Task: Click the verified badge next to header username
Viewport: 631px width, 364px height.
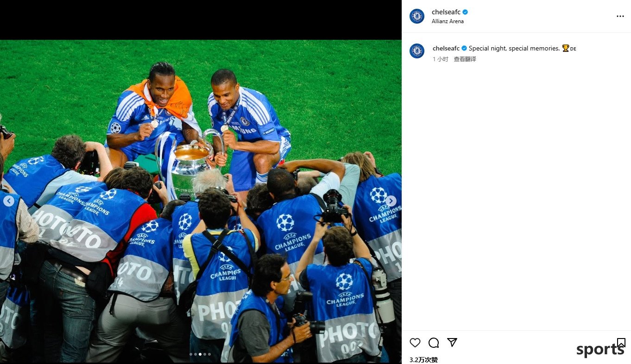Action: [x=465, y=12]
